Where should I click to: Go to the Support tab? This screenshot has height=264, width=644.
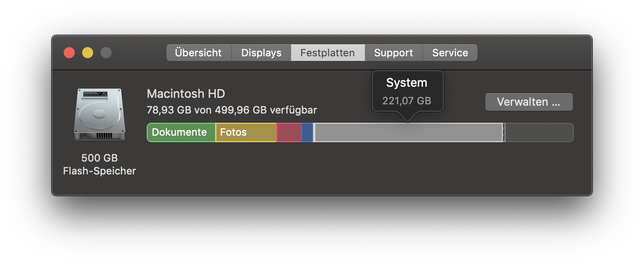click(394, 53)
